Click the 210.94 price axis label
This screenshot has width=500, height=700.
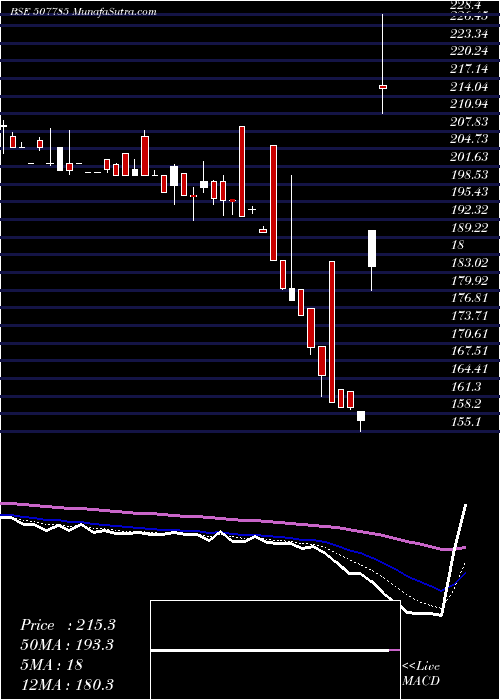coord(468,104)
